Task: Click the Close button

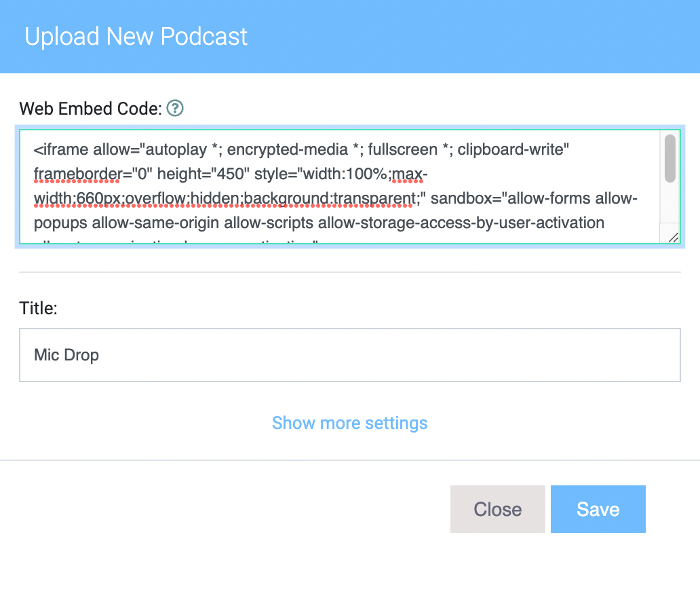Action: (x=497, y=509)
